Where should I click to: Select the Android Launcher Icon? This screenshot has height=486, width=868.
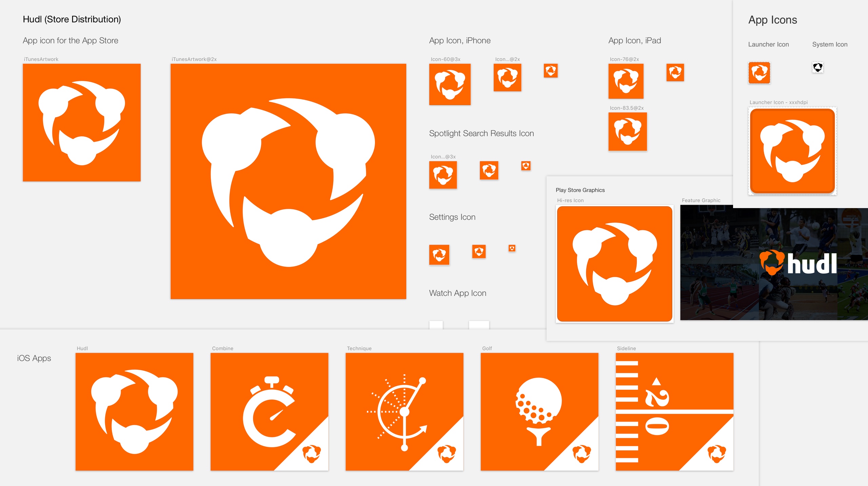(759, 73)
